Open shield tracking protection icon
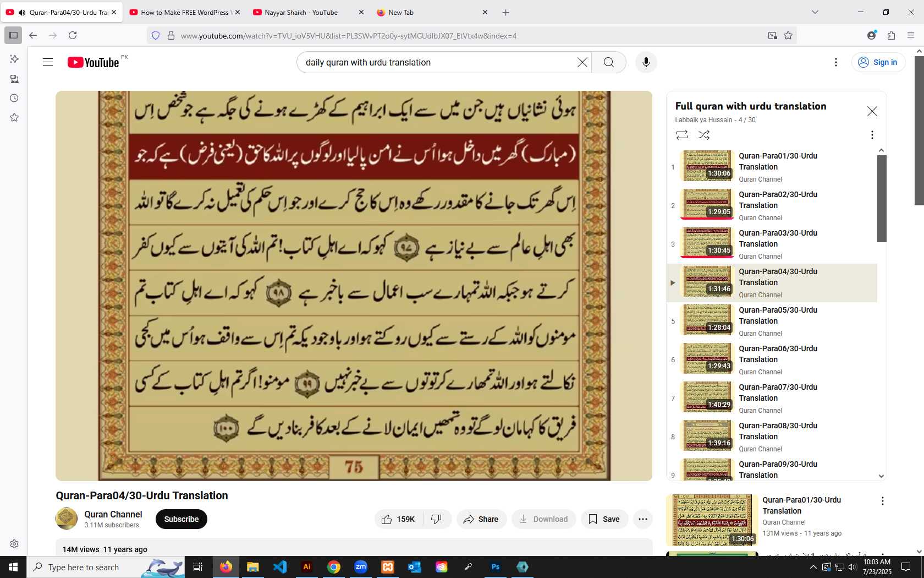The width and height of the screenshot is (924, 578). click(x=156, y=35)
